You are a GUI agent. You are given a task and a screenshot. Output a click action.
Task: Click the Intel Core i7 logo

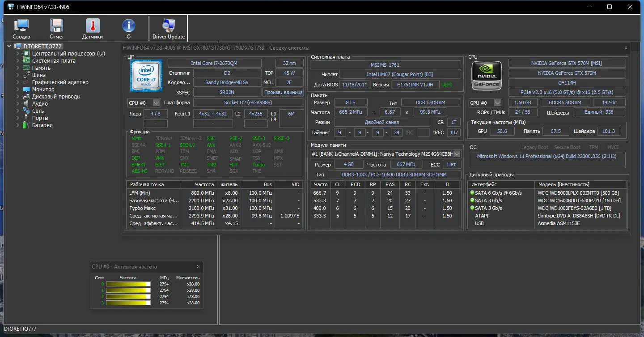pos(146,76)
